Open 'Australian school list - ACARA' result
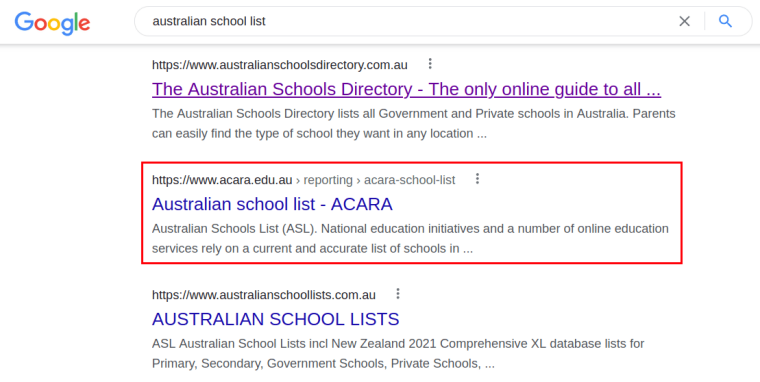Screen dimensions: 760x382 [272, 204]
